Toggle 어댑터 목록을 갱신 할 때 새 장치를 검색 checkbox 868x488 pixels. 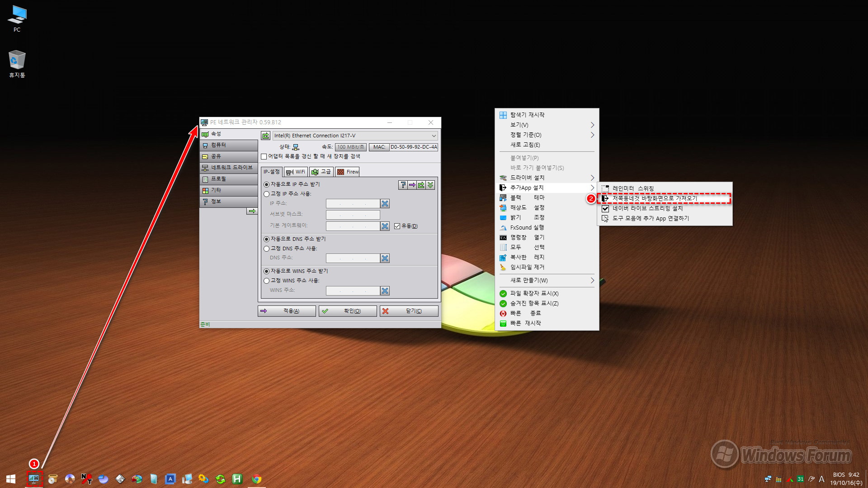tap(264, 157)
